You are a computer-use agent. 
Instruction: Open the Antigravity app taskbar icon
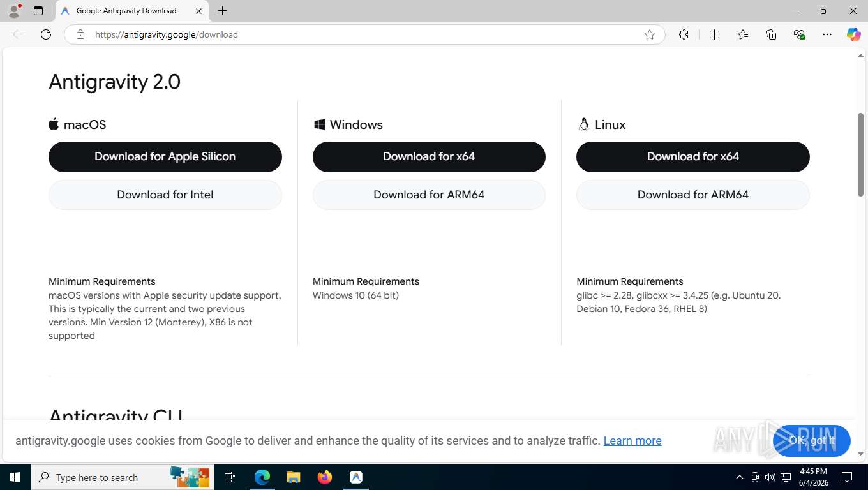(356, 477)
